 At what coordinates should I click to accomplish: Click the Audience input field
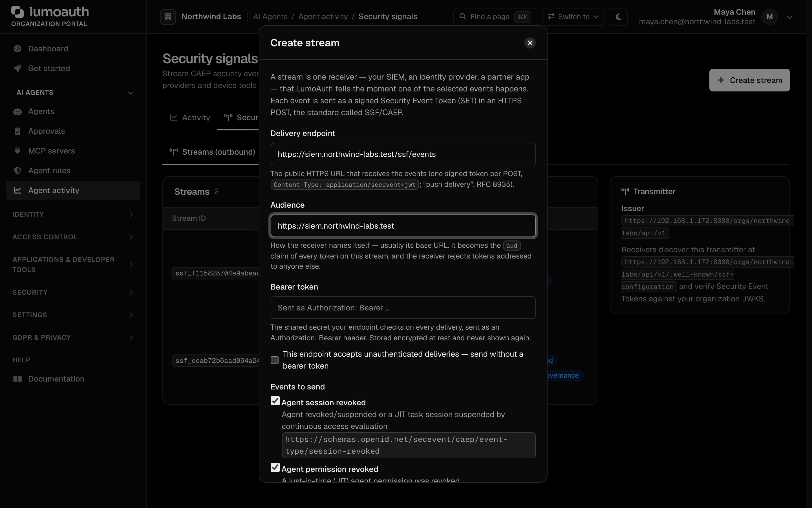coord(403,226)
